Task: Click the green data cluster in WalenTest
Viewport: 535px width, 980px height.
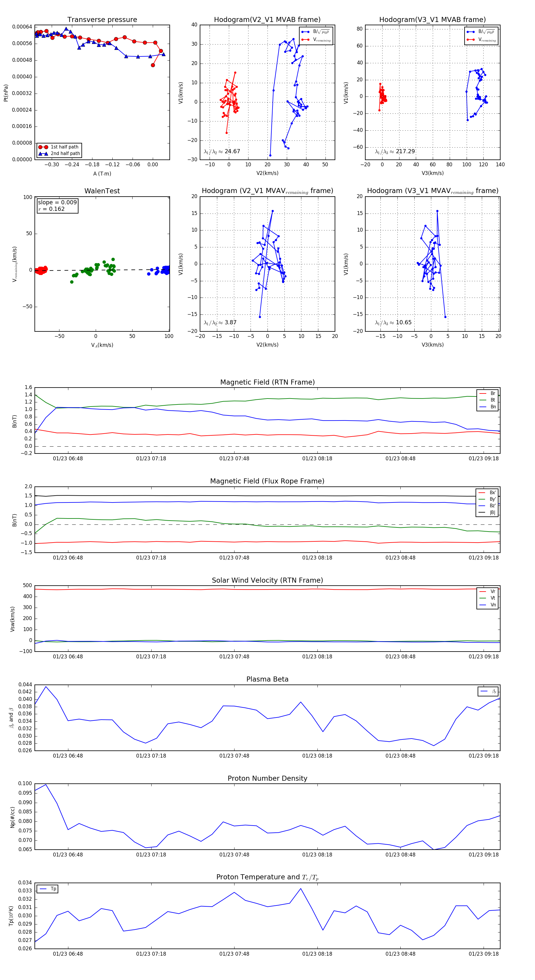Action: [93, 269]
